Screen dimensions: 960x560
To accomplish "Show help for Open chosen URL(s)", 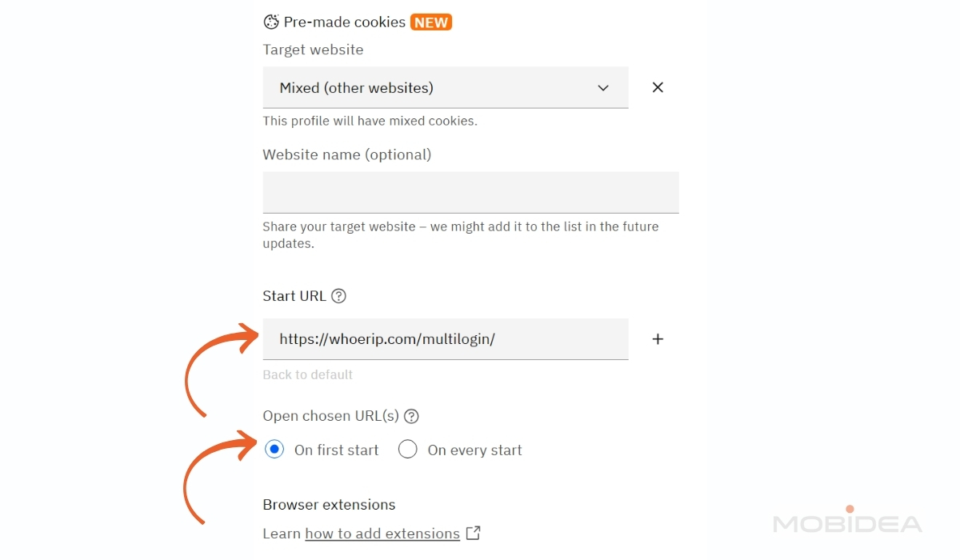I will tap(411, 416).
